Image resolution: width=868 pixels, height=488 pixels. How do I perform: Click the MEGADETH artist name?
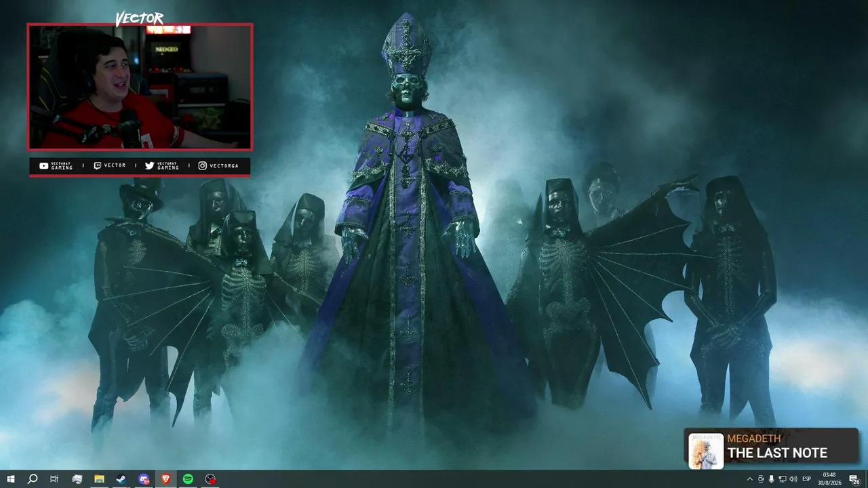click(x=754, y=439)
